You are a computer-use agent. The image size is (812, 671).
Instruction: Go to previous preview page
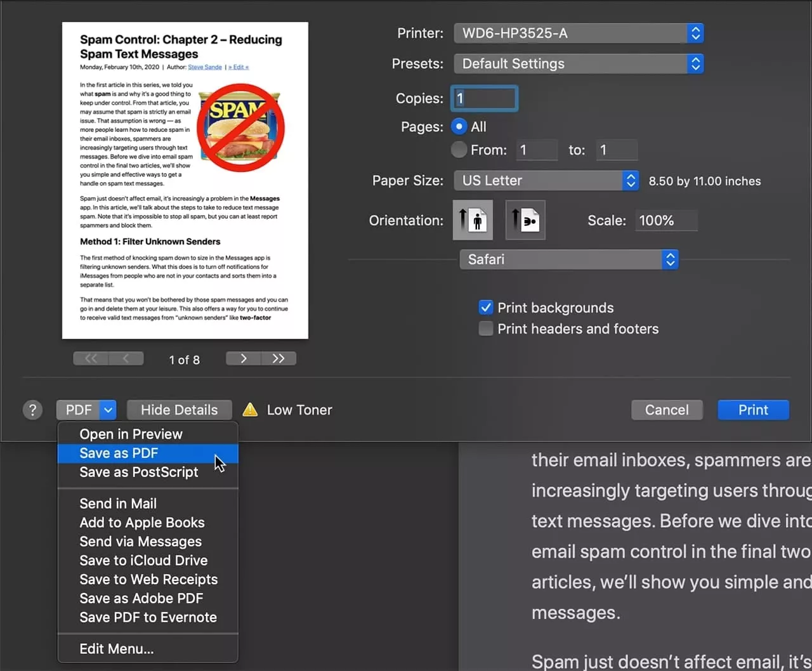[126, 358]
